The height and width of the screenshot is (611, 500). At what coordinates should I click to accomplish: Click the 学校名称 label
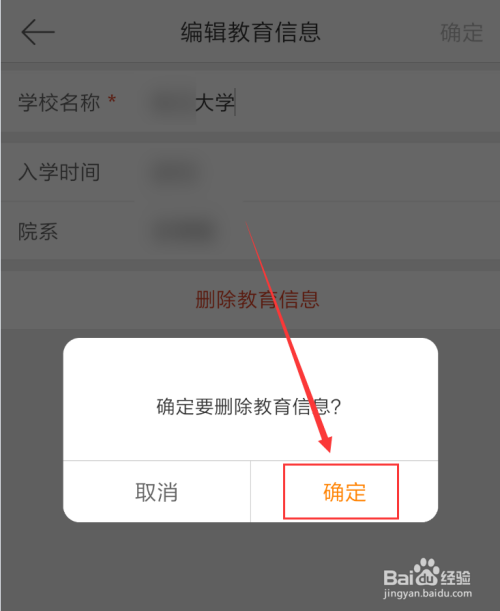click(x=59, y=103)
